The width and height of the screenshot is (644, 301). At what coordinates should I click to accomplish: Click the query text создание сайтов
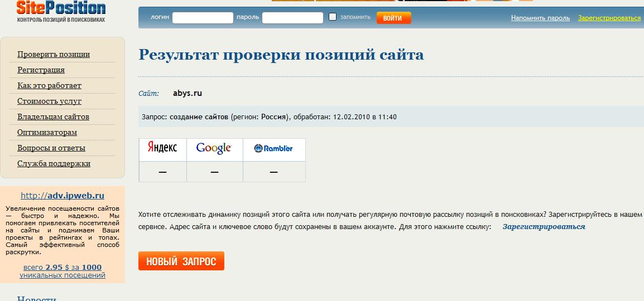point(199,117)
